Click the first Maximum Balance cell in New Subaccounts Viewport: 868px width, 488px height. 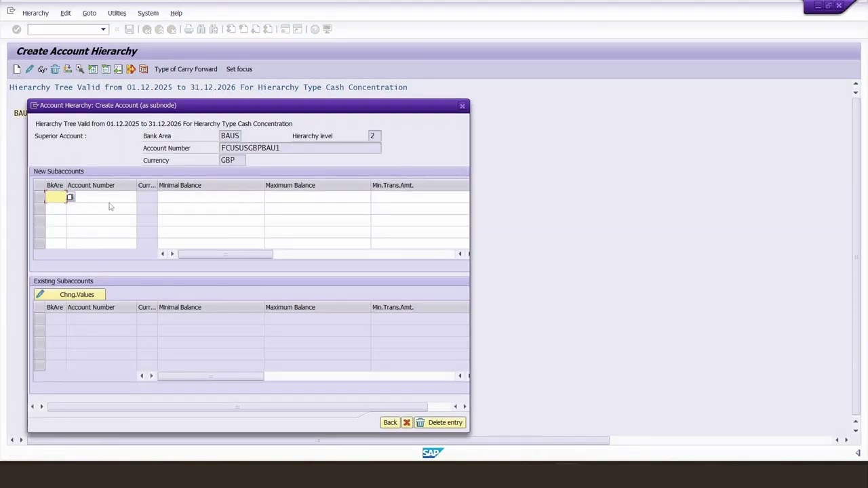pos(317,197)
